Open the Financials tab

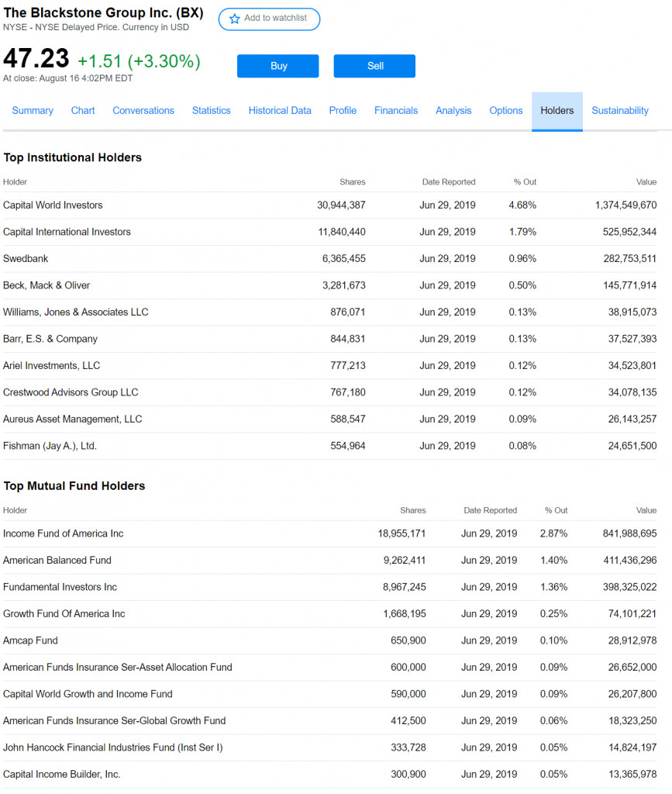[396, 111]
